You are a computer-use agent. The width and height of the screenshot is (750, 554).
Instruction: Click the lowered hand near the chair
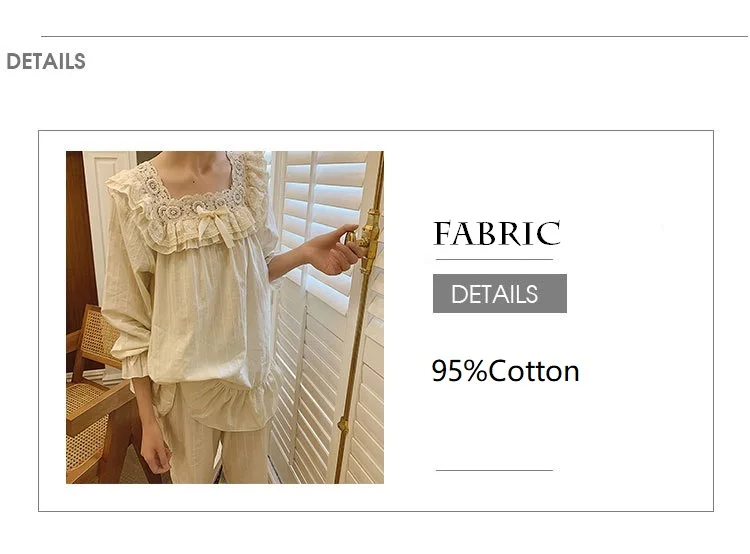tap(154, 453)
